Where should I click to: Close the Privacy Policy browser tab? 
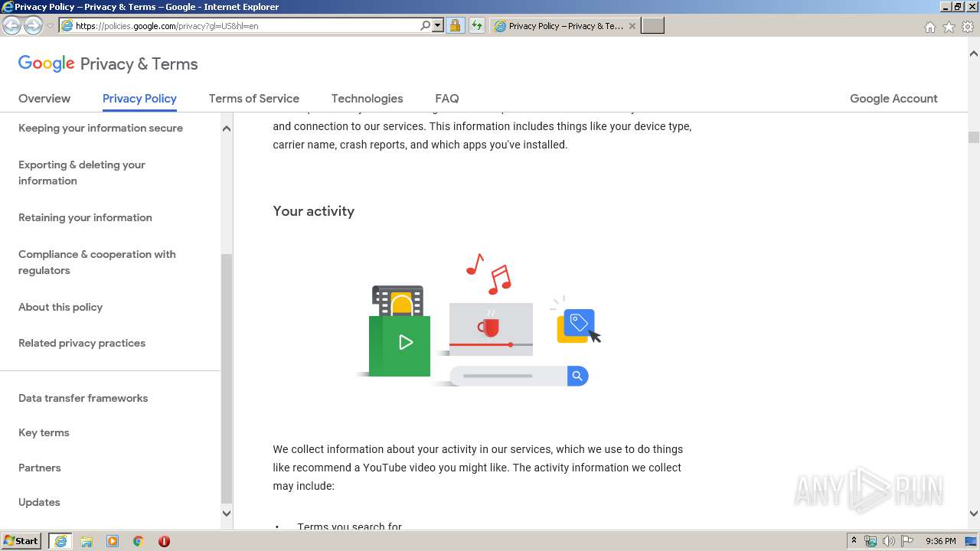[x=632, y=26]
